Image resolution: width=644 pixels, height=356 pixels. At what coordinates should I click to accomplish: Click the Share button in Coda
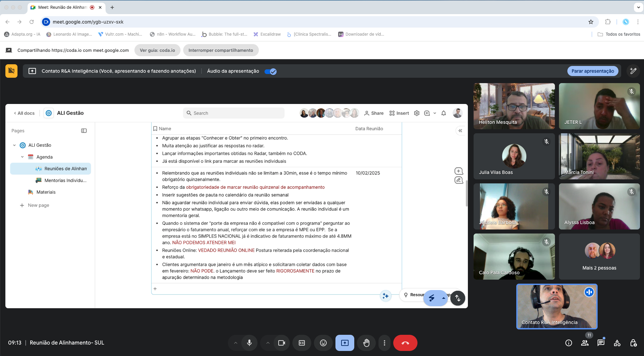coord(374,113)
